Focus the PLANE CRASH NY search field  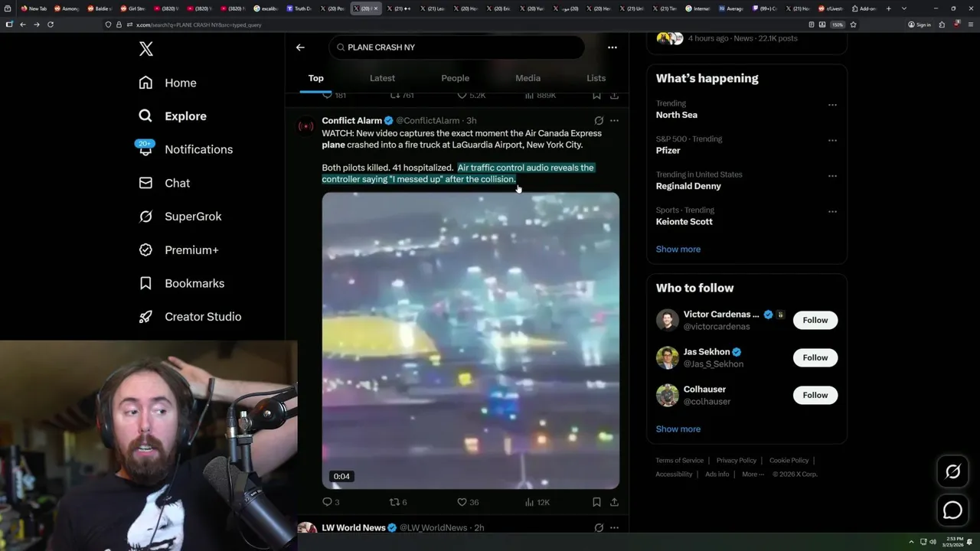[x=457, y=47]
